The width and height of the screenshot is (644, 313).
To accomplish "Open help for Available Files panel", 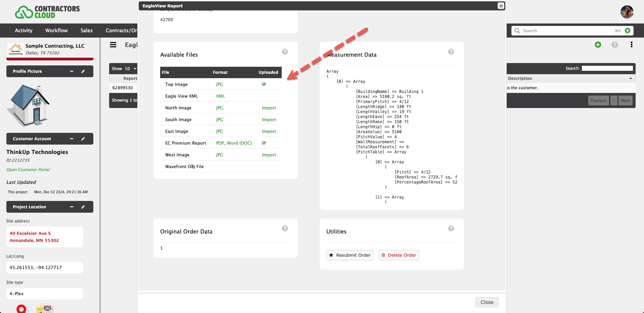I will tap(285, 52).
